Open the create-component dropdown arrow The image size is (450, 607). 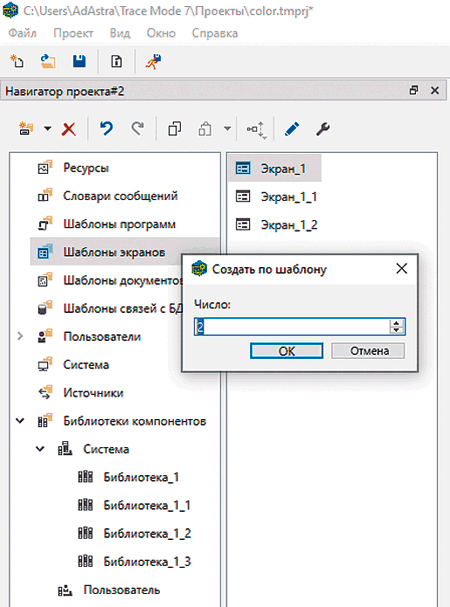[47, 129]
